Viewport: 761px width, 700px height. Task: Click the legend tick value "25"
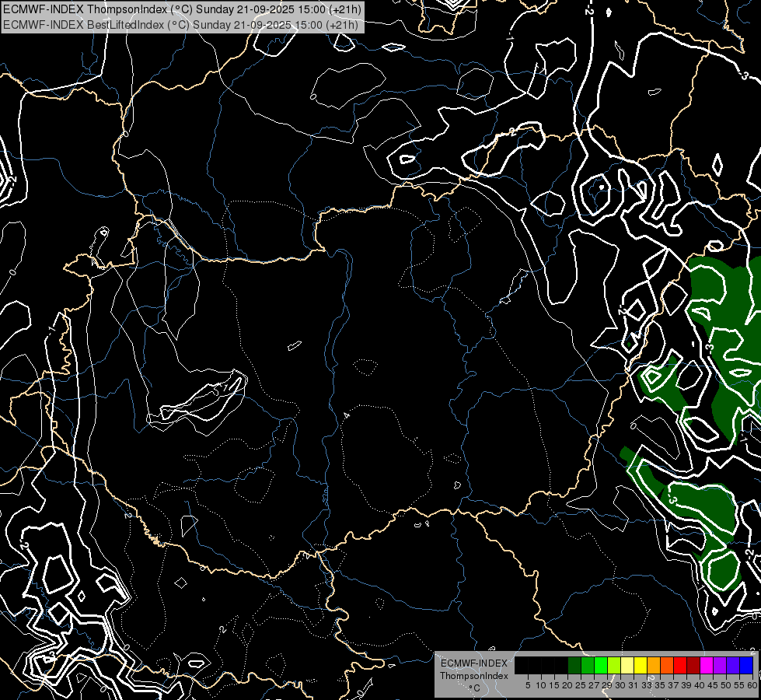(x=581, y=685)
